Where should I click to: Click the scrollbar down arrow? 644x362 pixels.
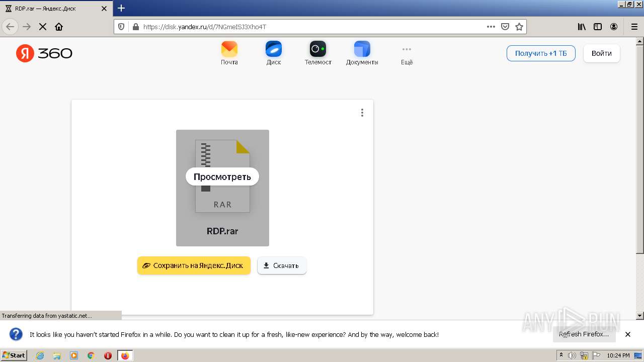[x=640, y=316]
